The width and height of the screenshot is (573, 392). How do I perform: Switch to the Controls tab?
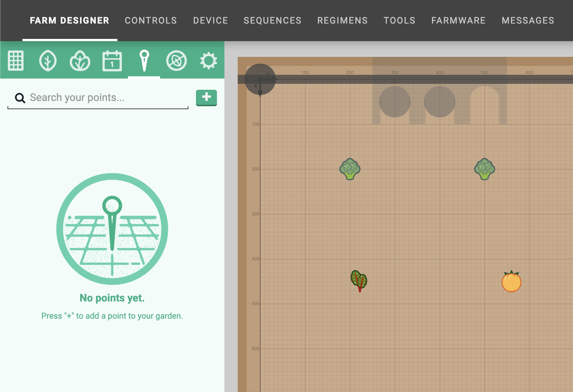pos(151,21)
